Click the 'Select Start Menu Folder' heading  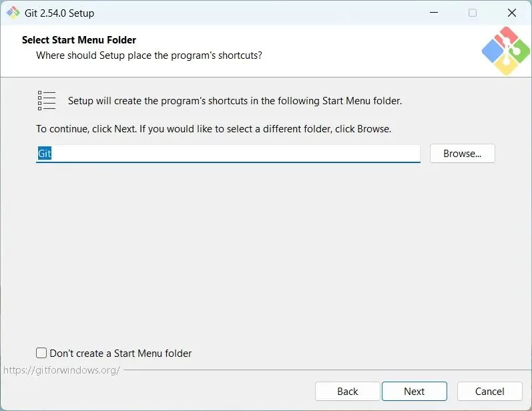(79, 39)
